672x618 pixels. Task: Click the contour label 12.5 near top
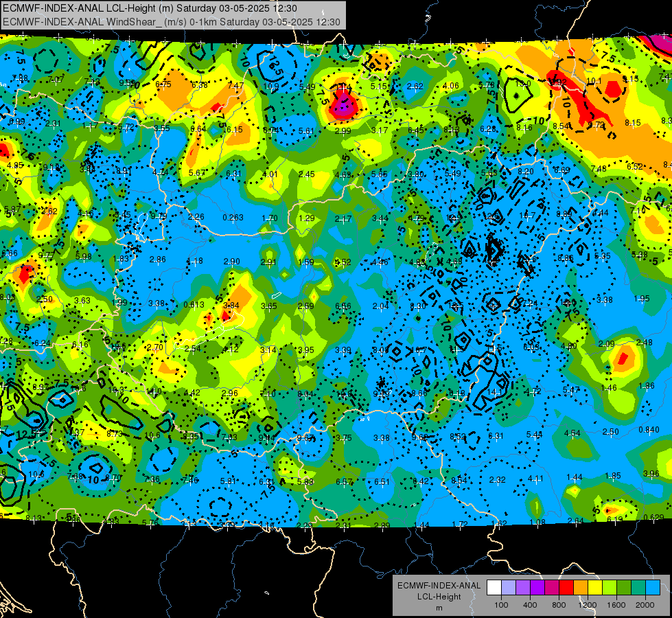click(277, 67)
